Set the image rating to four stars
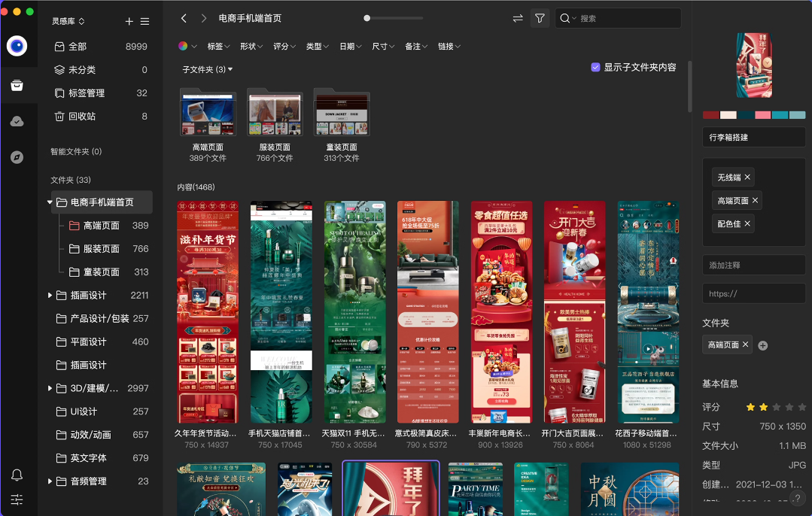 coord(789,407)
